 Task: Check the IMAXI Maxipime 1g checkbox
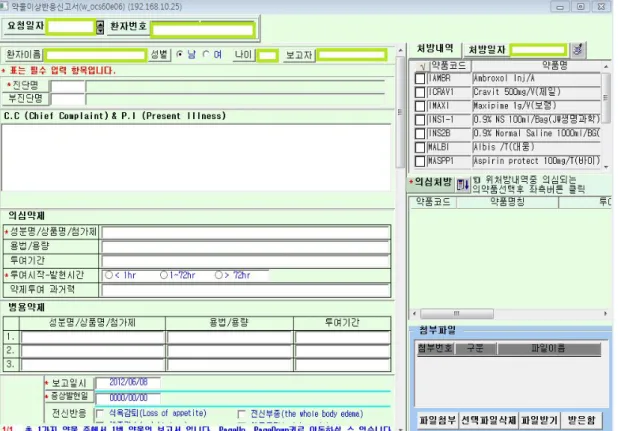click(420, 106)
